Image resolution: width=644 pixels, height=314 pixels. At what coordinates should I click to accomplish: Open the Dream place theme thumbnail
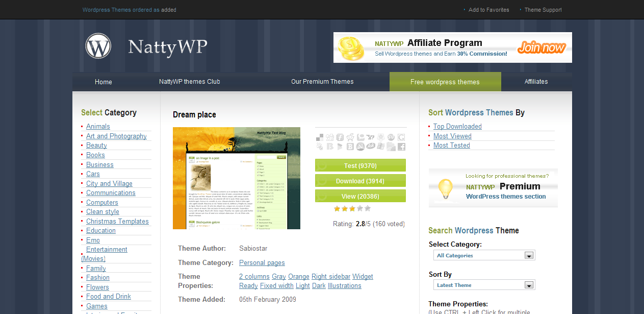pyautogui.click(x=237, y=178)
